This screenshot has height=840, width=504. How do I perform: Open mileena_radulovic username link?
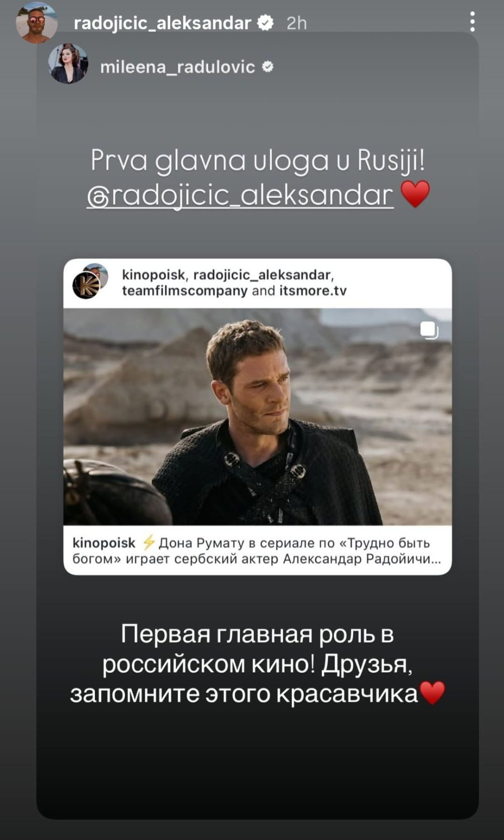click(177, 67)
